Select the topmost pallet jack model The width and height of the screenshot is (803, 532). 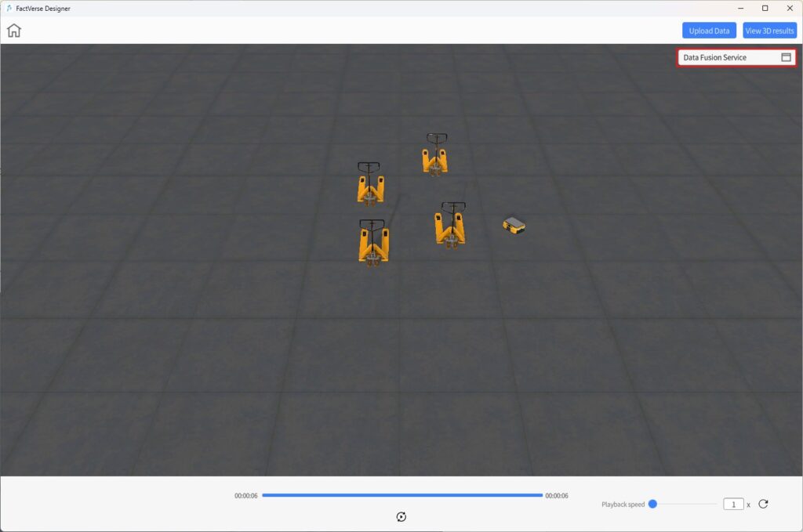point(435,154)
